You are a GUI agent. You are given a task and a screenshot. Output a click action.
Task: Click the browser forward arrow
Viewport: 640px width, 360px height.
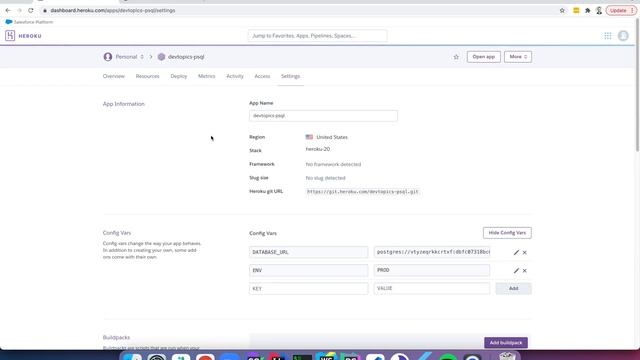pos(19,10)
